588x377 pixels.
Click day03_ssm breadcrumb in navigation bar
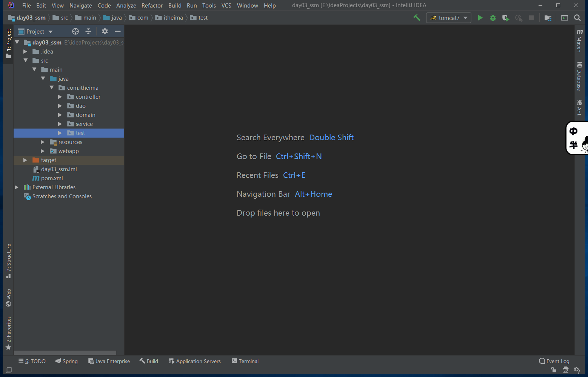tap(27, 18)
